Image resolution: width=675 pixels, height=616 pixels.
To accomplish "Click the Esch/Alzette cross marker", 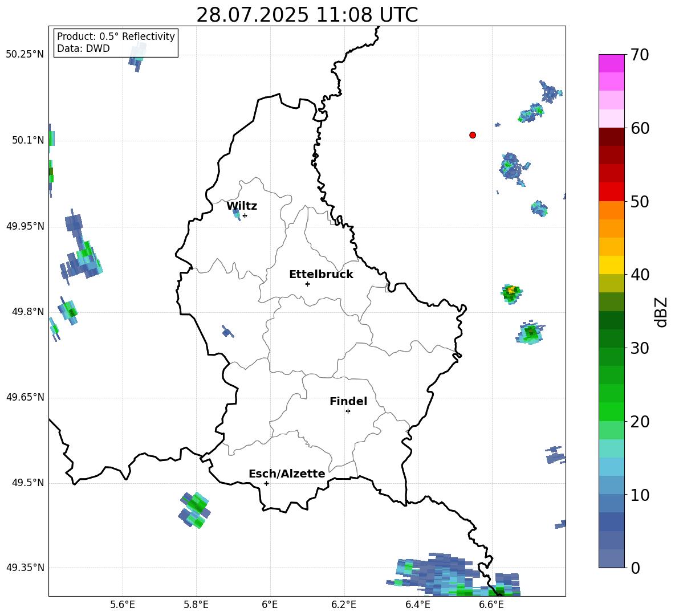I will coord(266,483).
